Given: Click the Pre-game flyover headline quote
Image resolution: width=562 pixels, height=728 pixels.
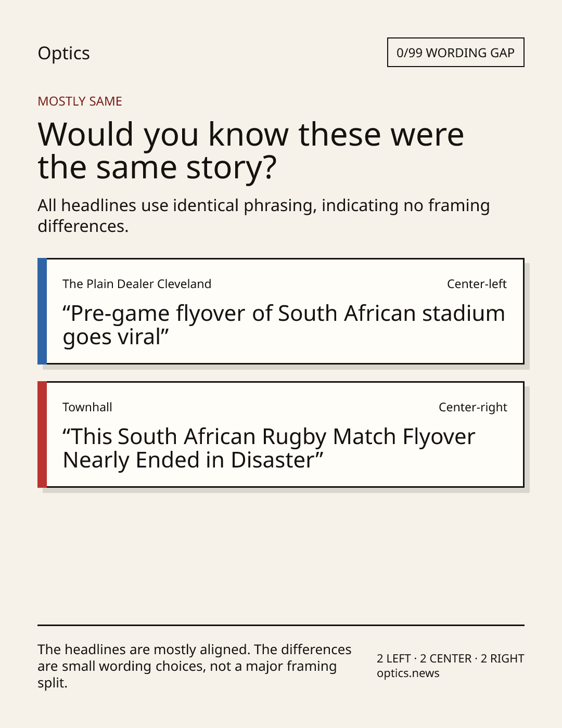Looking at the screenshot, I should click(x=284, y=326).
